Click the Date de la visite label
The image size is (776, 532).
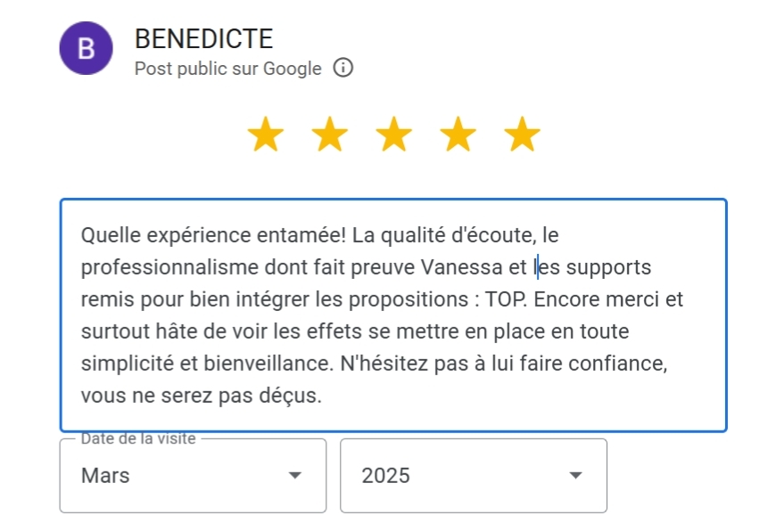click(x=138, y=438)
